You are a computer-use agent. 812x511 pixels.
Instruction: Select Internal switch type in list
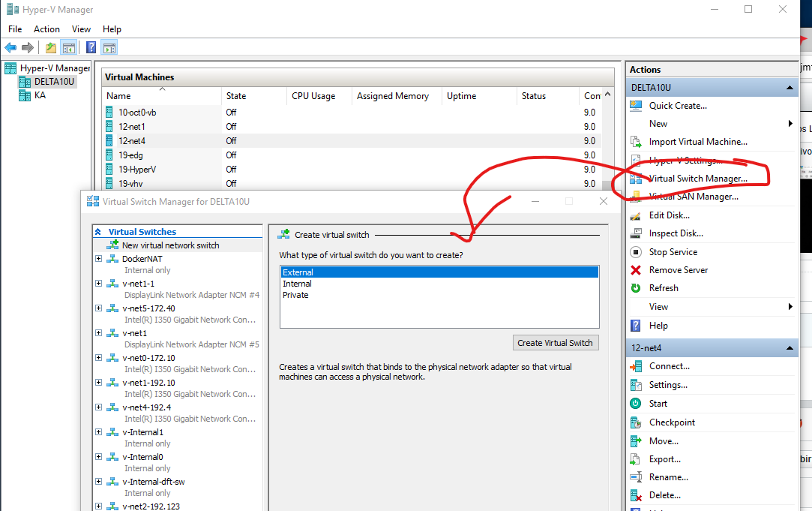coord(298,284)
